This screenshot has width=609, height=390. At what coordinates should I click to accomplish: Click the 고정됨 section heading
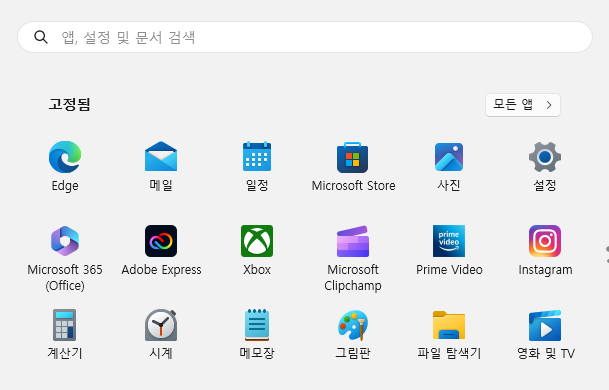point(70,104)
